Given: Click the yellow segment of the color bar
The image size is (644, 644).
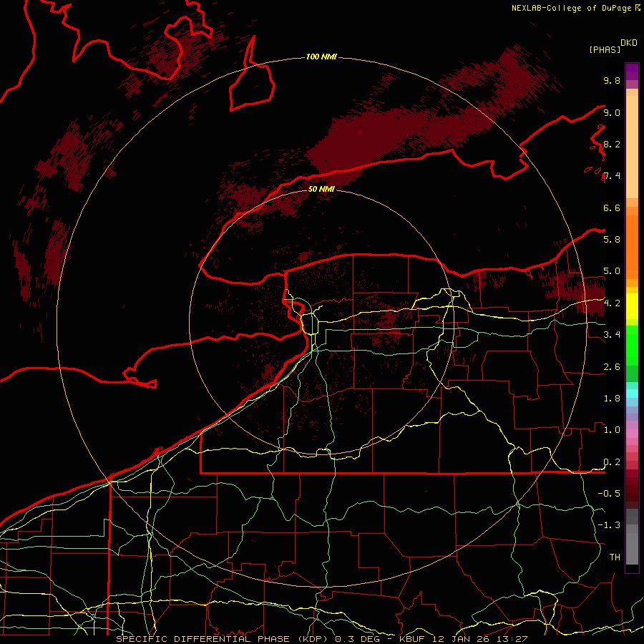Looking at the screenshot, I should pyautogui.click(x=632, y=306).
